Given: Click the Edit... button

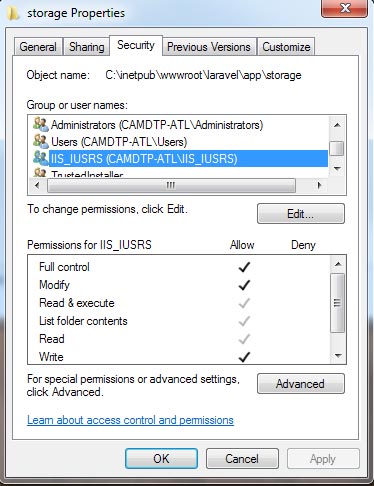Looking at the screenshot, I should [x=301, y=214].
